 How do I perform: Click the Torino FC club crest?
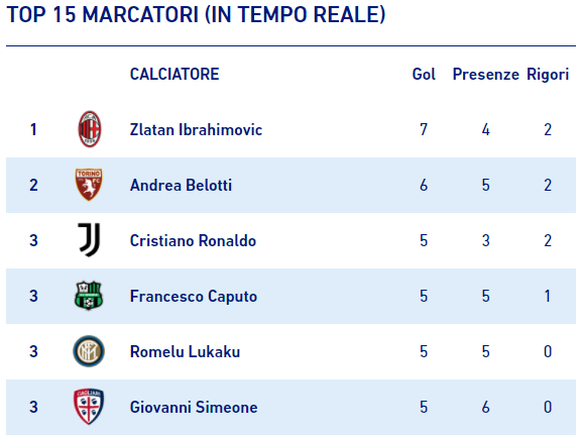click(x=89, y=185)
